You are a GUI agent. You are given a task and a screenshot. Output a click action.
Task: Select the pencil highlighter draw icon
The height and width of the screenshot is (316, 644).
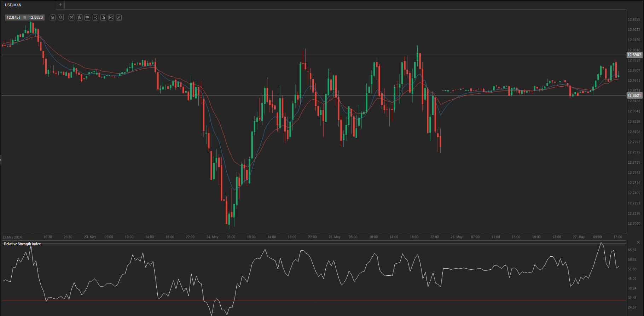(x=119, y=17)
